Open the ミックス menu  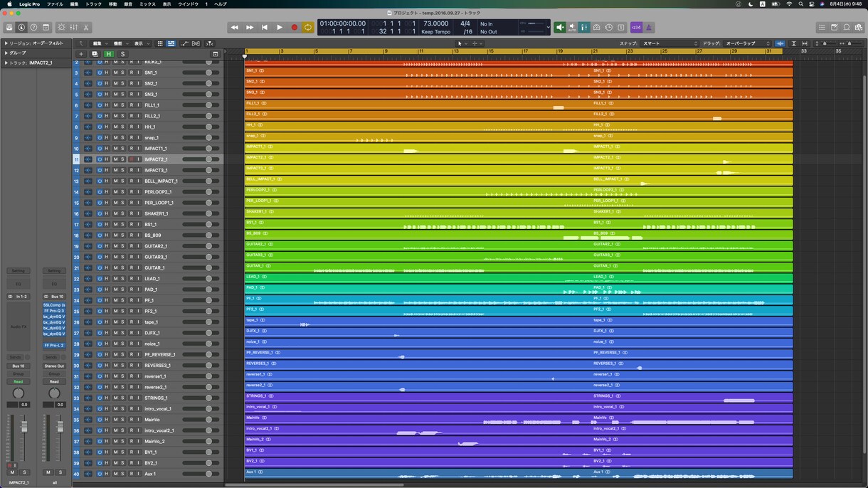click(x=147, y=4)
